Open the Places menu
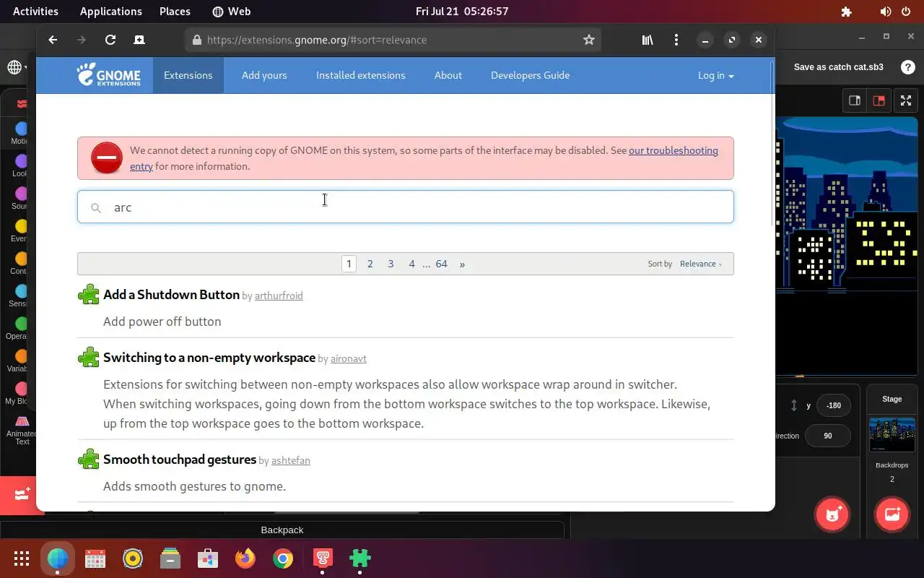Screen dimensions: 924x578 point(175,12)
